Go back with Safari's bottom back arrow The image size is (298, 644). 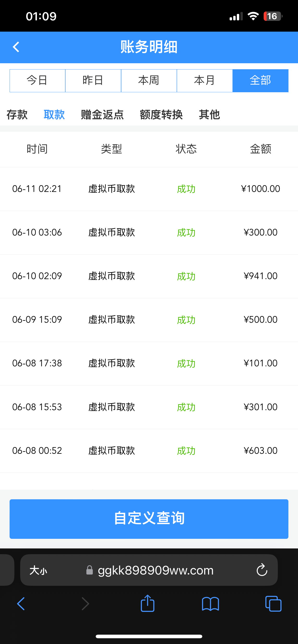pos(21,604)
